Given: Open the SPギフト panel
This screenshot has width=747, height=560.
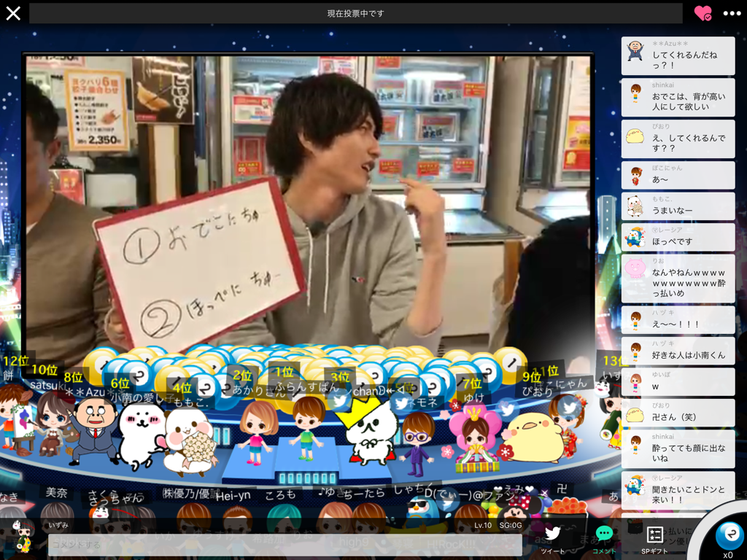Looking at the screenshot, I should click(x=654, y=539).
